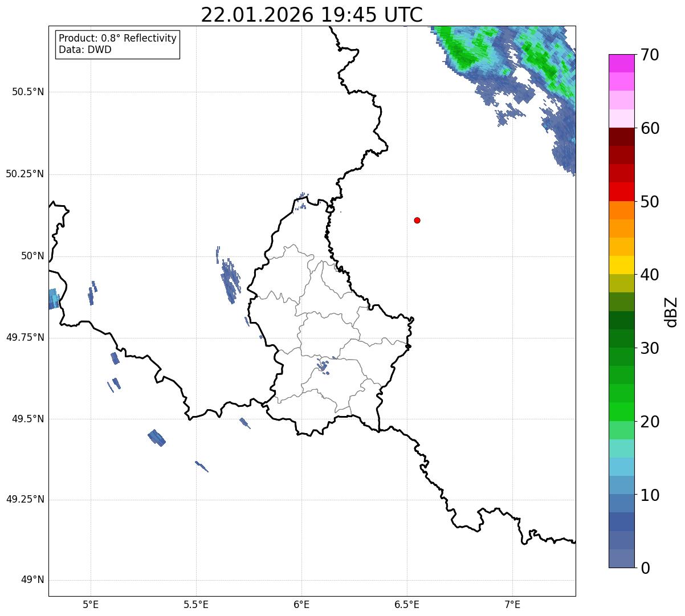The height and width of the screenshot is (616, 685).
Task: Click the 6°E longitude label
Action: click(301, 604)
